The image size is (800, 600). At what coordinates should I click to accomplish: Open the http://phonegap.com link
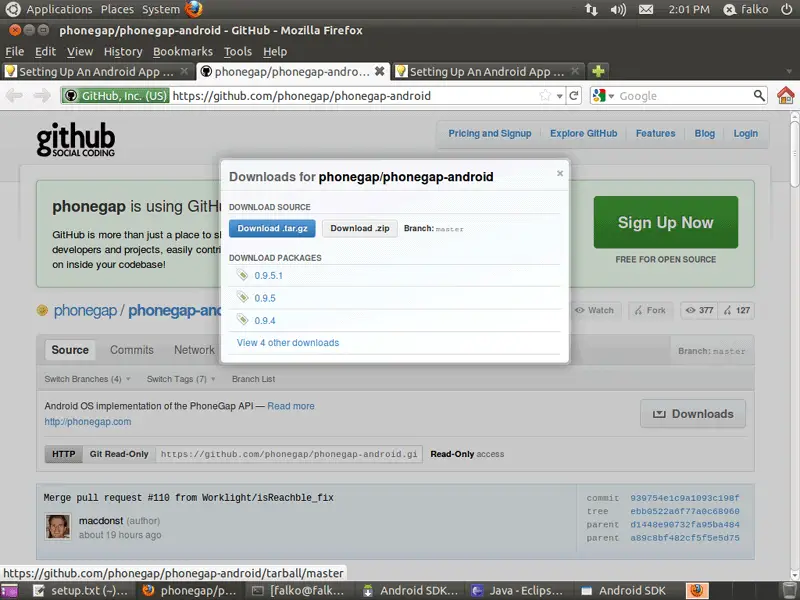point(88,422)
